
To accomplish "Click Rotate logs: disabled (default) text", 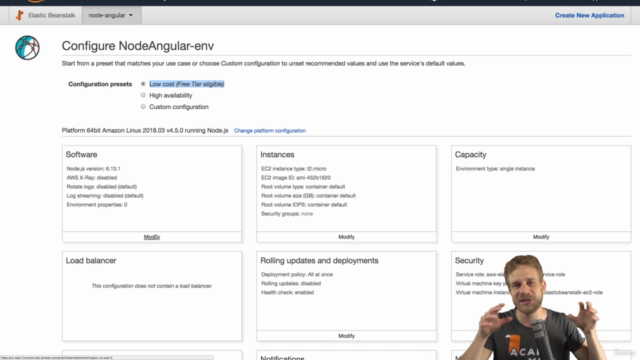I will [102, 187].
